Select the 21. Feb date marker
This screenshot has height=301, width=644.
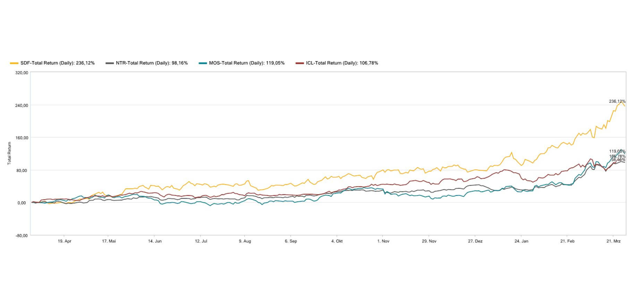point(567,241)
